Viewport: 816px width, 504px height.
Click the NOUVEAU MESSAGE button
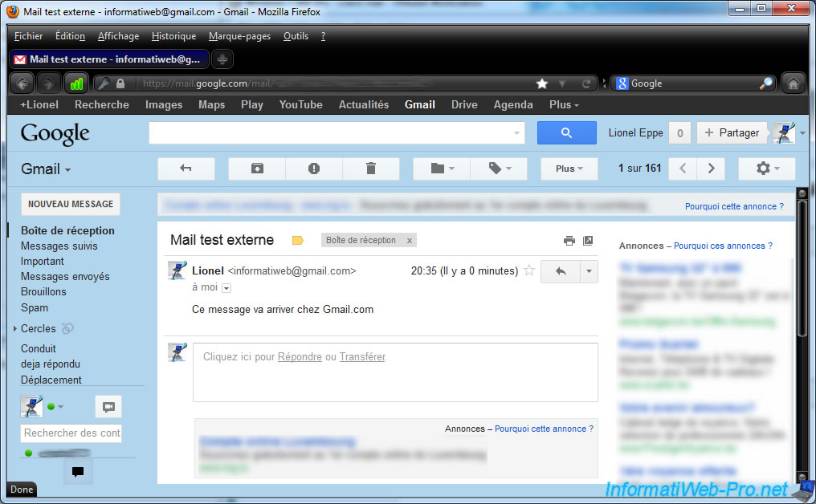coord(71,204)
